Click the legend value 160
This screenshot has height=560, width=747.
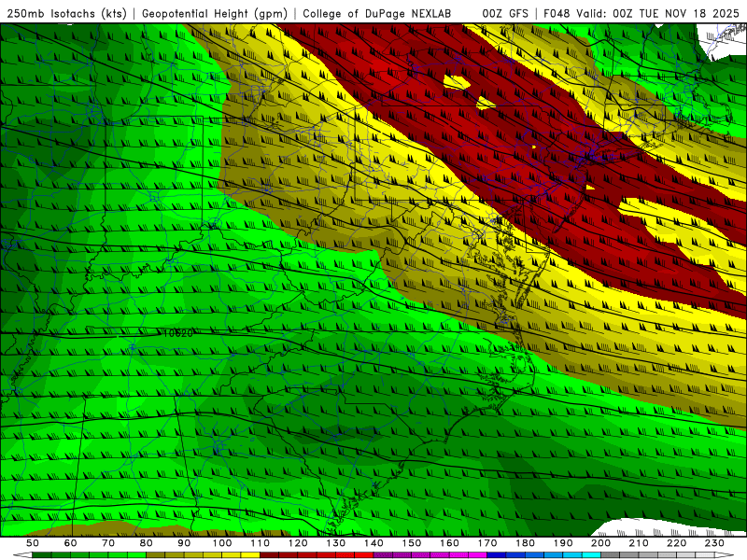(x=449, y=543)
